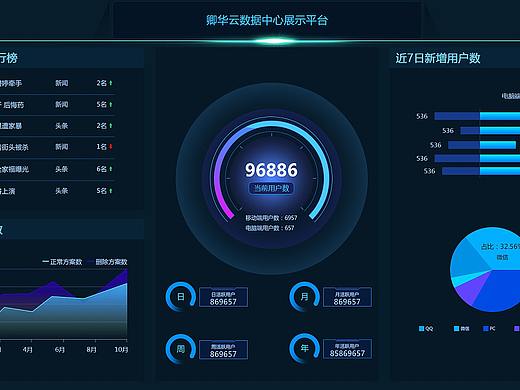Click the 8月 axis label
Image resolution: width=520 pixels, height=390 pixels.
coord(91,349)
